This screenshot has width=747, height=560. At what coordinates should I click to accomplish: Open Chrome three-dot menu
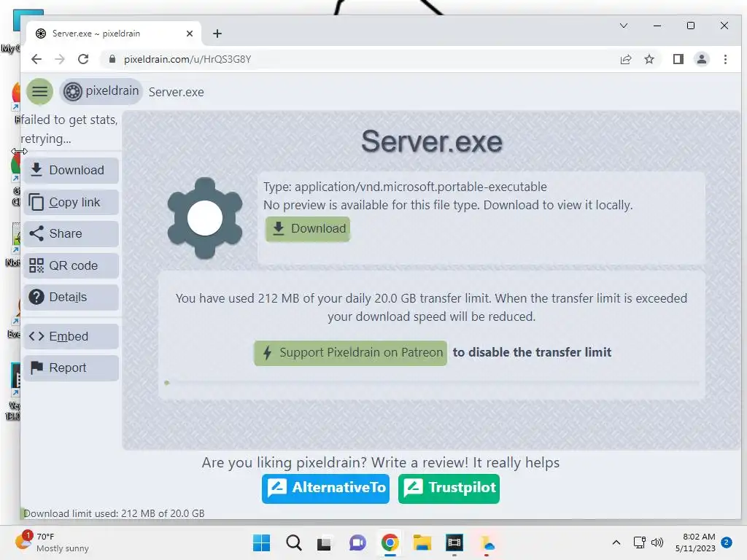click(725, 59)
